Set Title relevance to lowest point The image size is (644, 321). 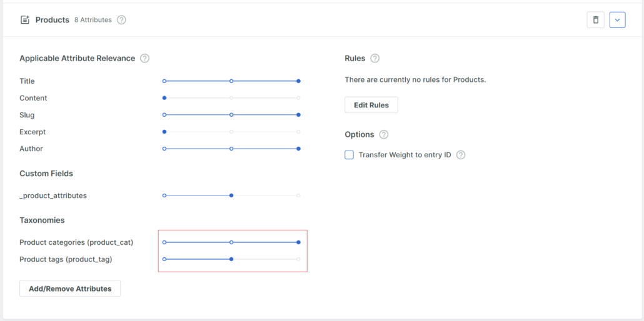pyautogui.click(x=164, y=81)
